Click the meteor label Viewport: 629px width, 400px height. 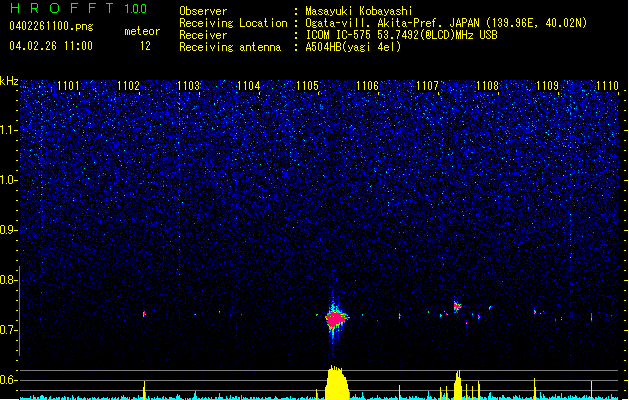[142, 31]
